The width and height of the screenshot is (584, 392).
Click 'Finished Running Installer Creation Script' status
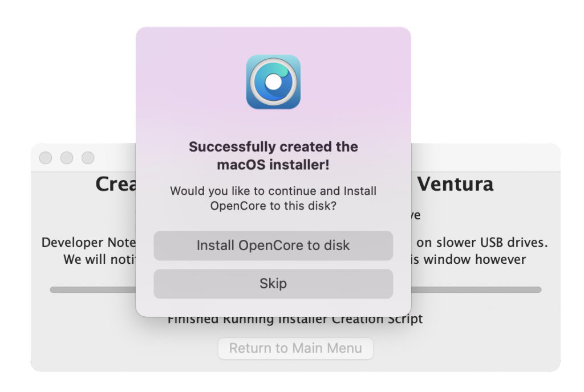click(x=295, y=320)
